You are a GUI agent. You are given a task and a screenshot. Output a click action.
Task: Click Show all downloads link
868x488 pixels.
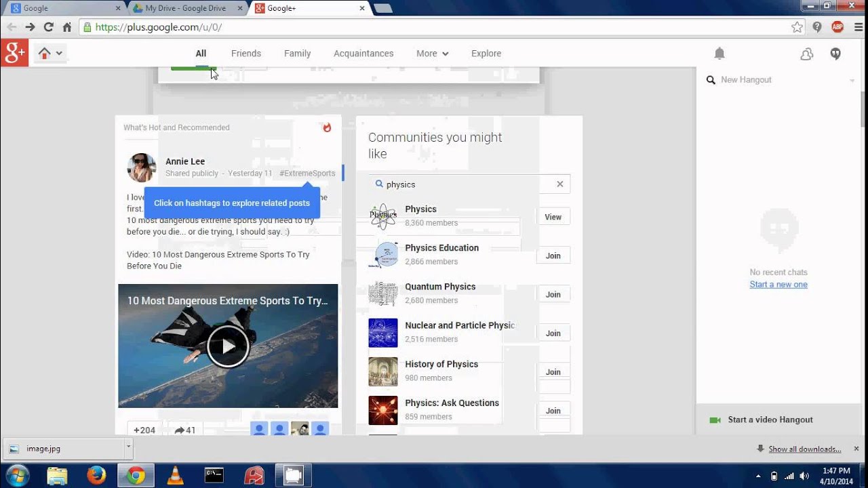pyautogui.click(x=805, y=449)
